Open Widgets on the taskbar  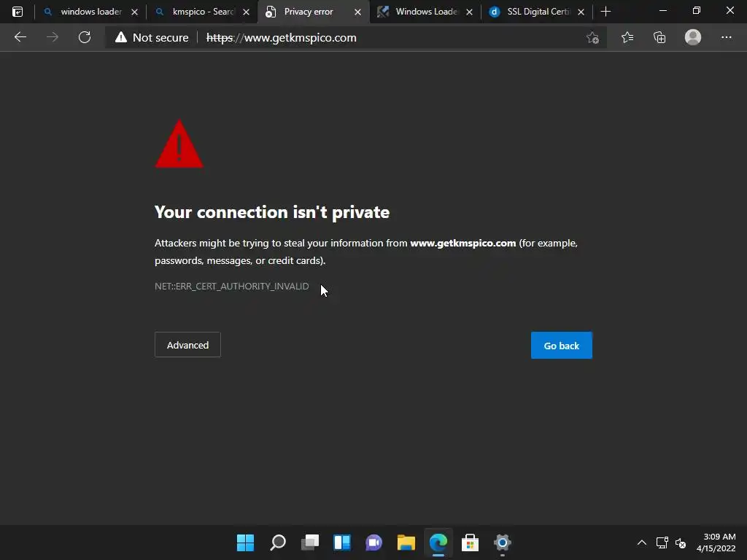pyautogui.click(x=342, y=542)
